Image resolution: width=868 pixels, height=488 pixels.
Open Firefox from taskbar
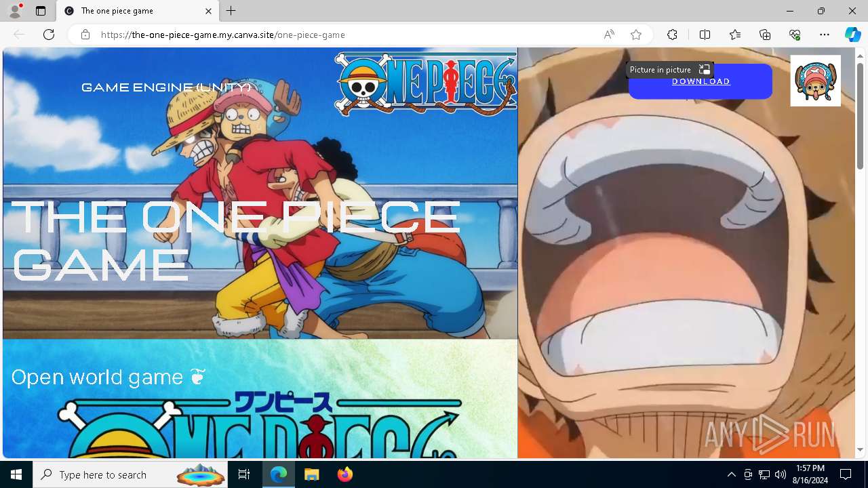(344, 474)
